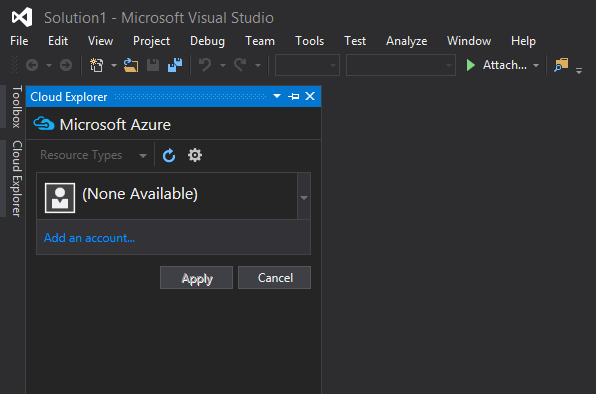
Task: Open the Window menu
Action: point(469,41)
